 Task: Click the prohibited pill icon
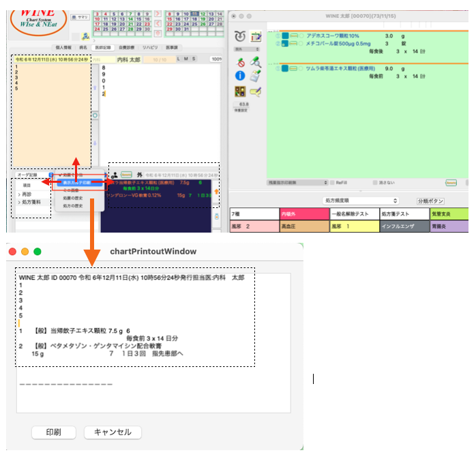coord(240,62)
